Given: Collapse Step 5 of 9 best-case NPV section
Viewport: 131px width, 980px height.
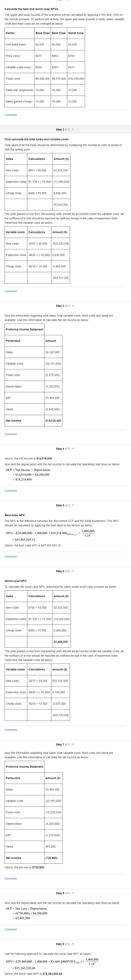Looking at the screenshot, I should point(73,505).
